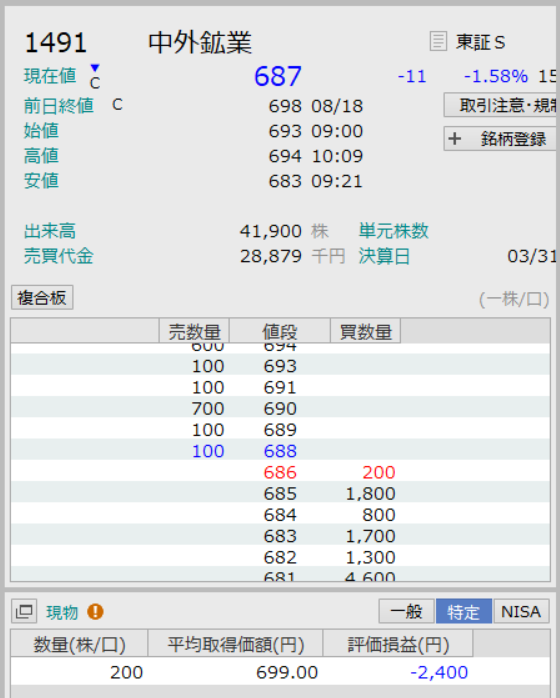560x698 pixels.
Task: Select the NISA account type
Action: pyautogui.click(x=521, y=611)
